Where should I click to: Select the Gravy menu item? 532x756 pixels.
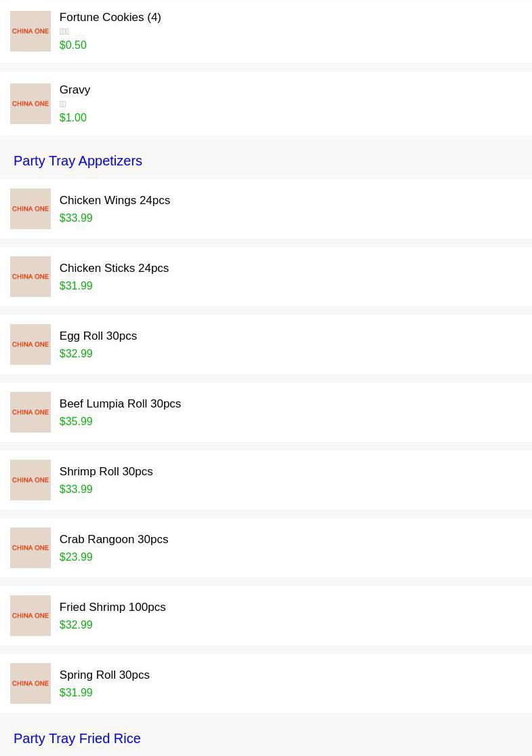tap(75, 90)
